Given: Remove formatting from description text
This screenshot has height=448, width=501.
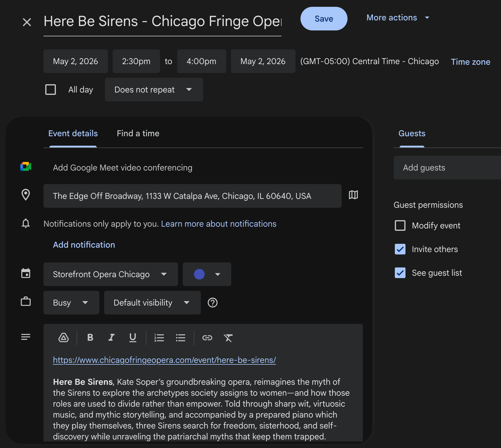Looking at the screenshot, I should point(228,337).
